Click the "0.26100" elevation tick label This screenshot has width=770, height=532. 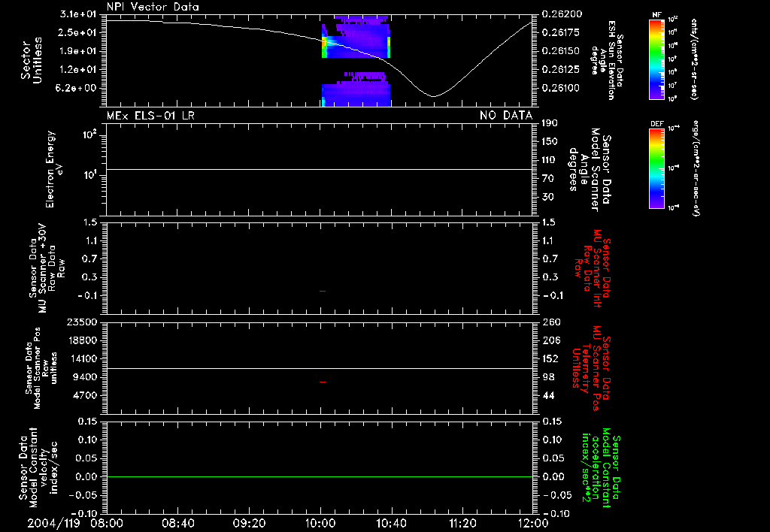562,89
